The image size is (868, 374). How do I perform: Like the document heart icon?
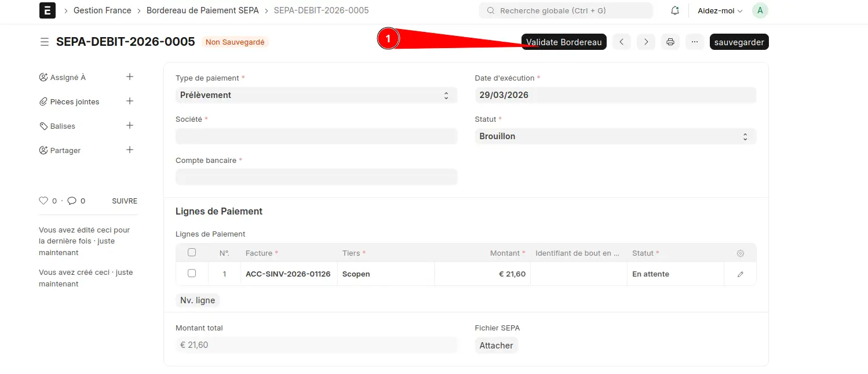coord(43,201)
